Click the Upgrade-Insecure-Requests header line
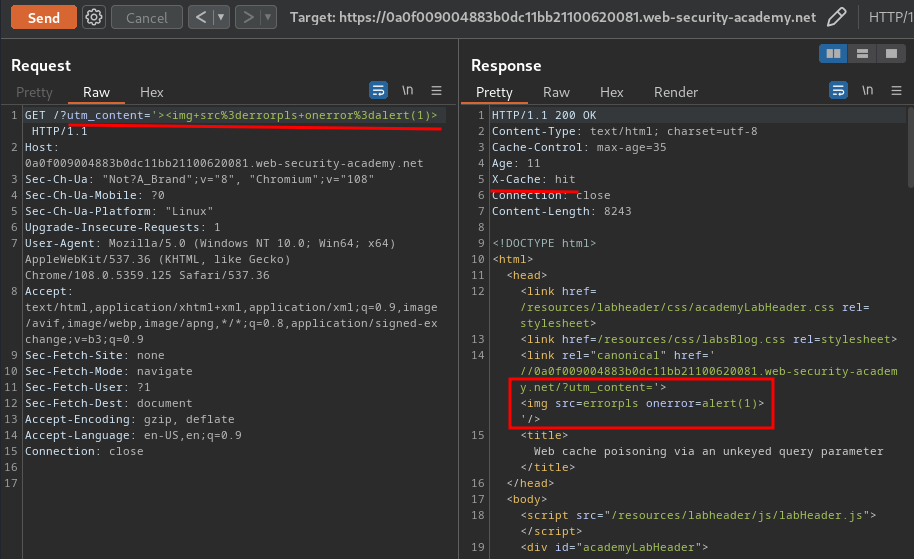The image size is (914, 559). pyautogui.click(x=122, y=227)
